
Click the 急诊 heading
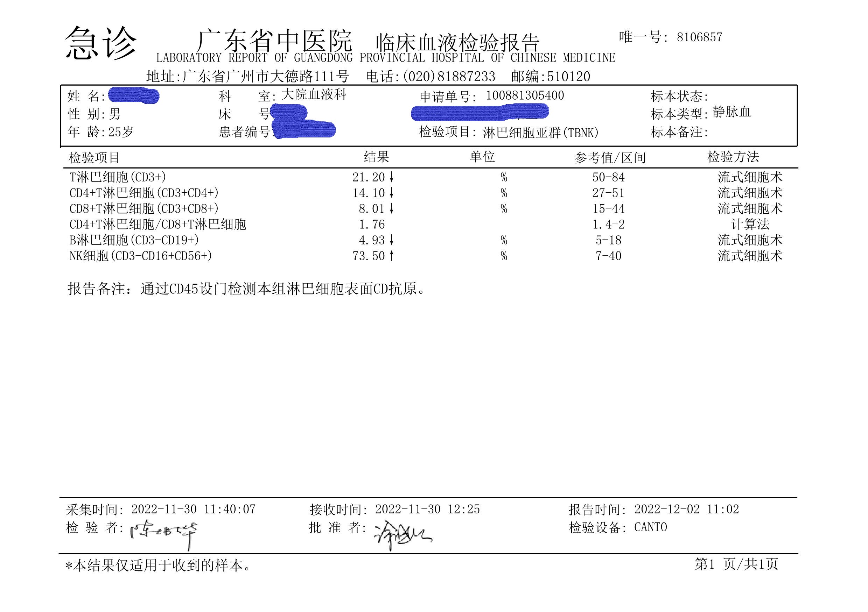click(100, 43)
